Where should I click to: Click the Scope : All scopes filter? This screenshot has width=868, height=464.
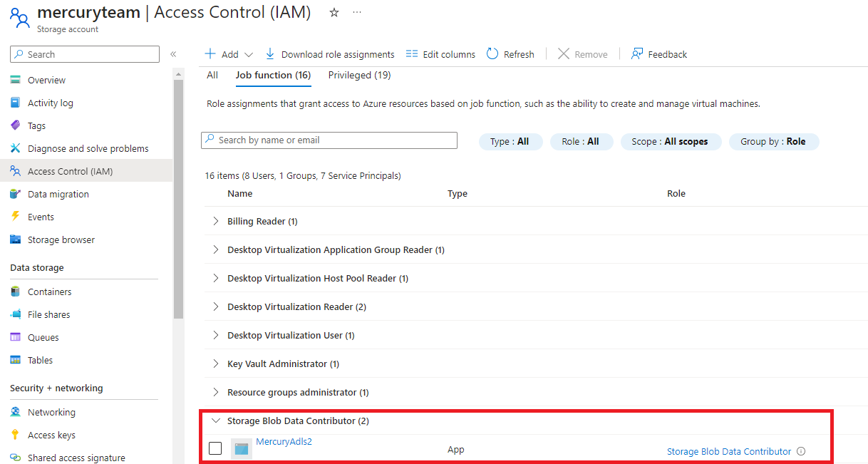pos(671,141)
